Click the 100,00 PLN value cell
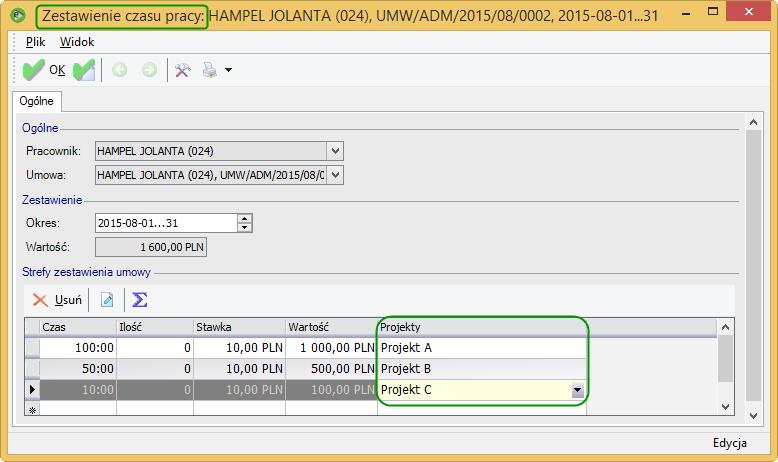Viewport: 778px width, 462px height. pos(331,390)
